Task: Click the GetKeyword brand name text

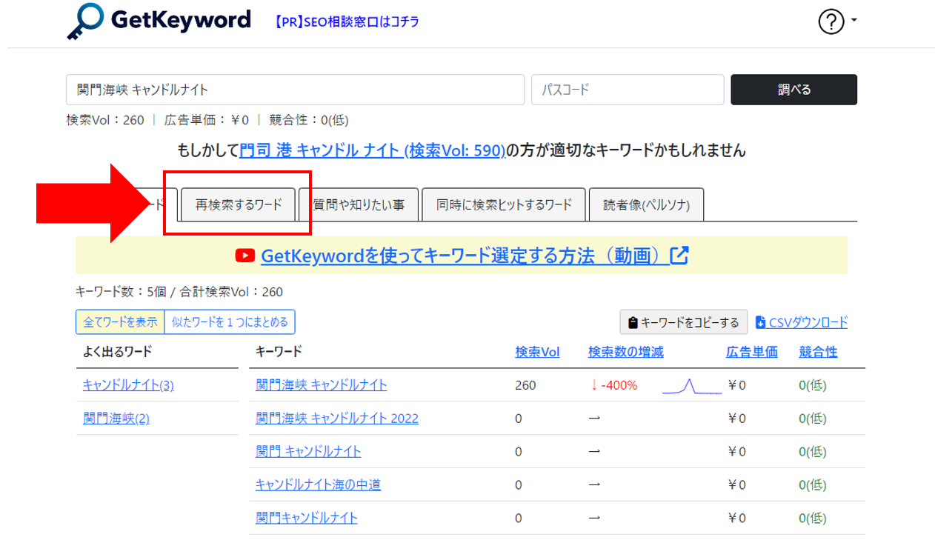Action: [x=181, y=20]
